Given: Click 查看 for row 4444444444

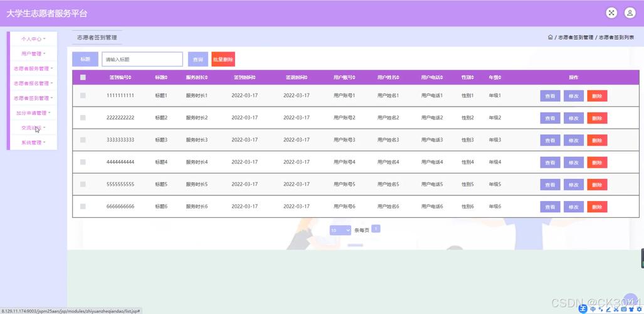Looking at the screenshot, I should click(x=550, y=163).
